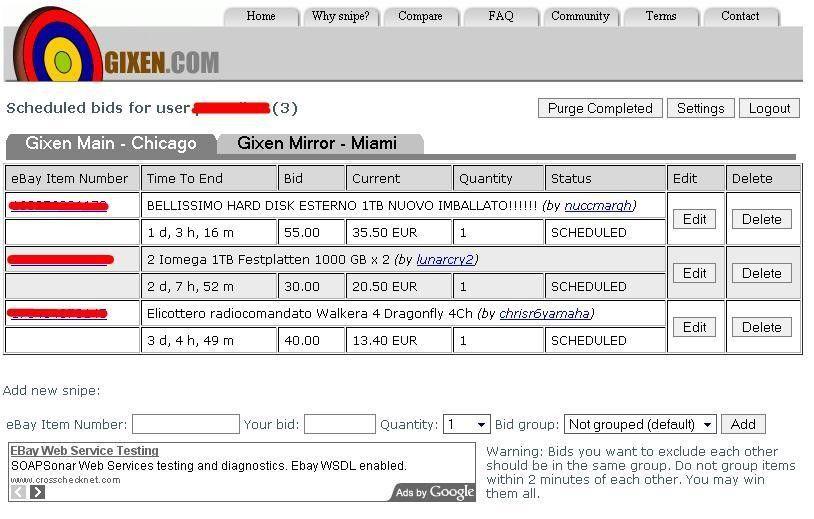Click the Time To End column header
The image size is (814, 519).
(209, 179)
